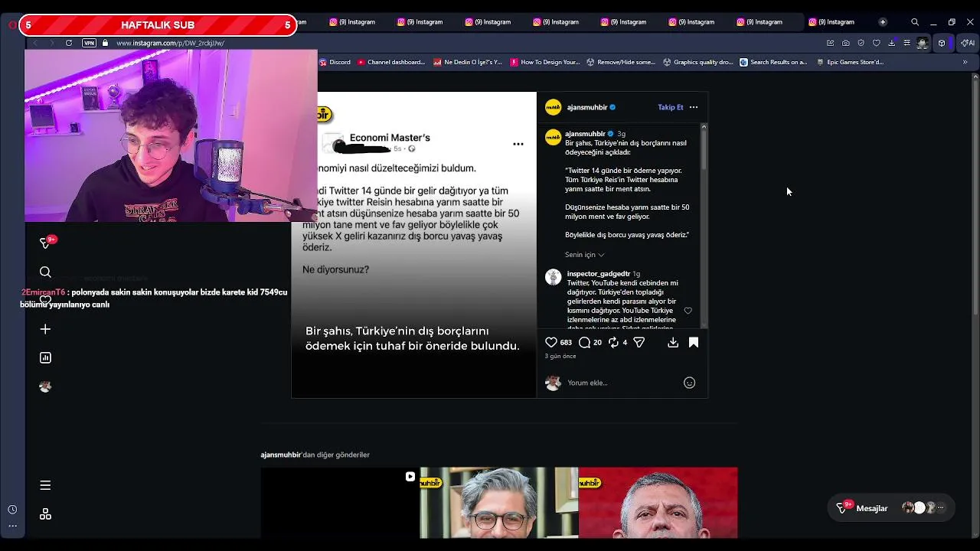Viewport: 980px width, 551px height.
Task: Open the 'Epic Games Store'd...' bookmark
Action: click(x=851, y=62)
